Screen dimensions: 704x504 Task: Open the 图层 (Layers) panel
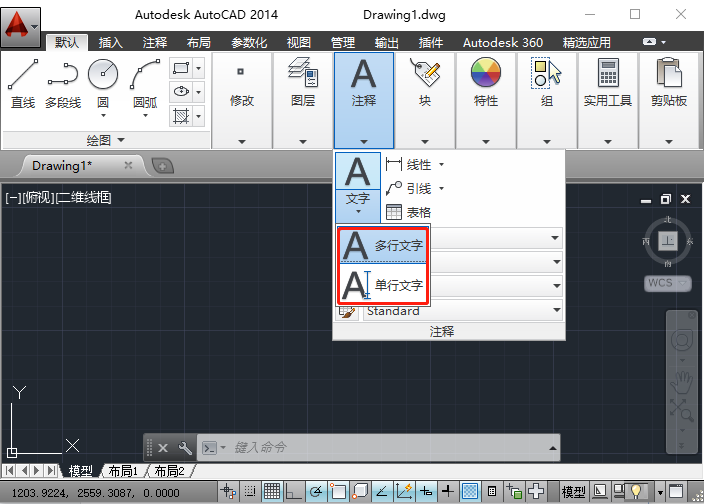click(303, 100)
